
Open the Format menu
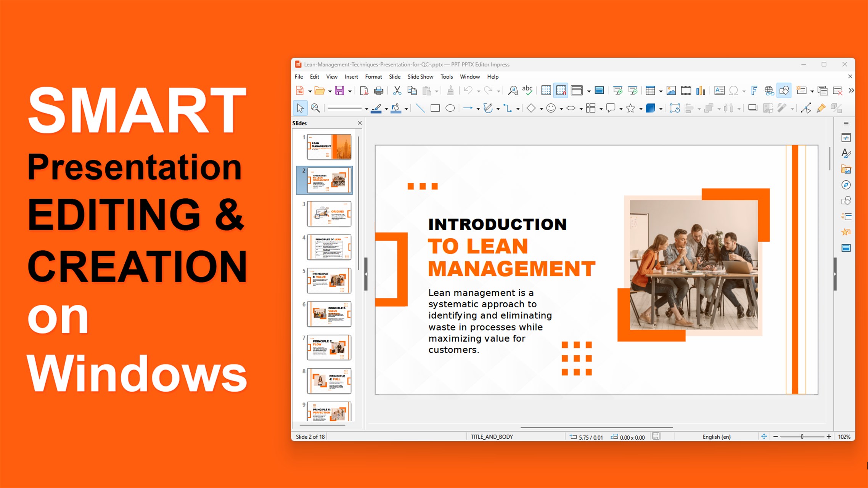tap(373, 77)
